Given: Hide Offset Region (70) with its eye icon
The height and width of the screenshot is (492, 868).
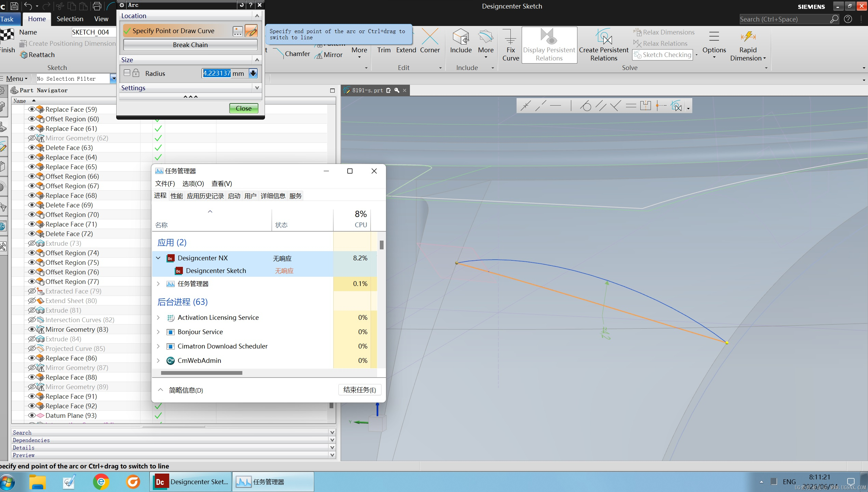Looking at the screenshot, I should (x=32, y=215).
